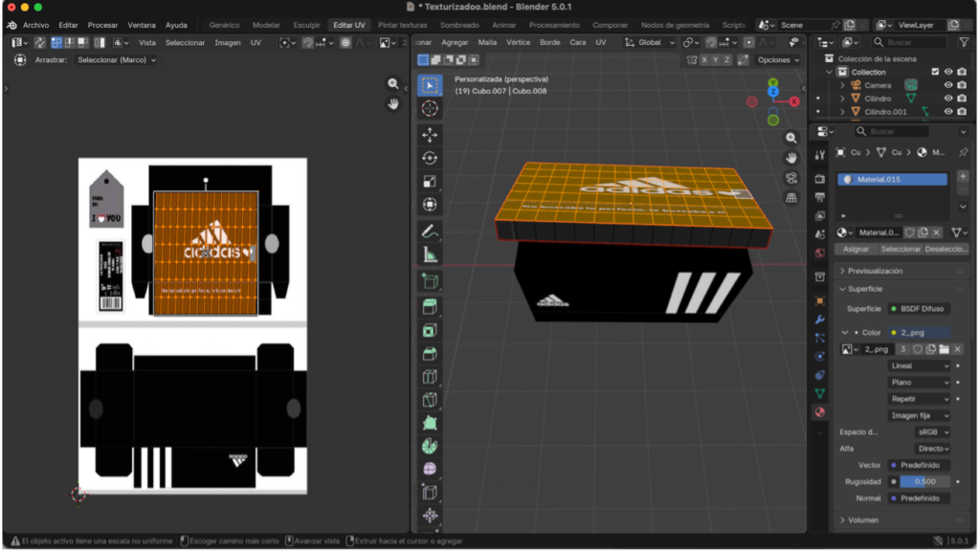The height and width of the screenshot is (552, 980).
Task: Adjust the Rugosidad 0.500 slider
Action: (924, 481)
